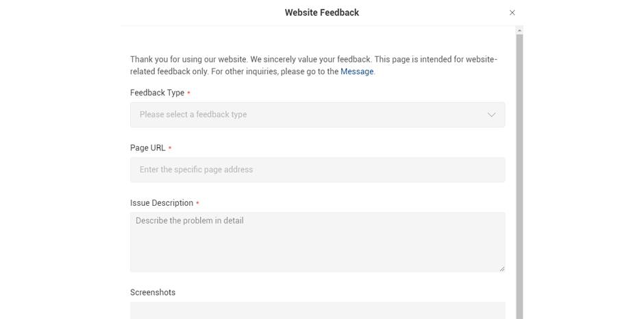644x319 pixels.
Task: Focus the Page URL input field
Action: click(x=317, y=169)
